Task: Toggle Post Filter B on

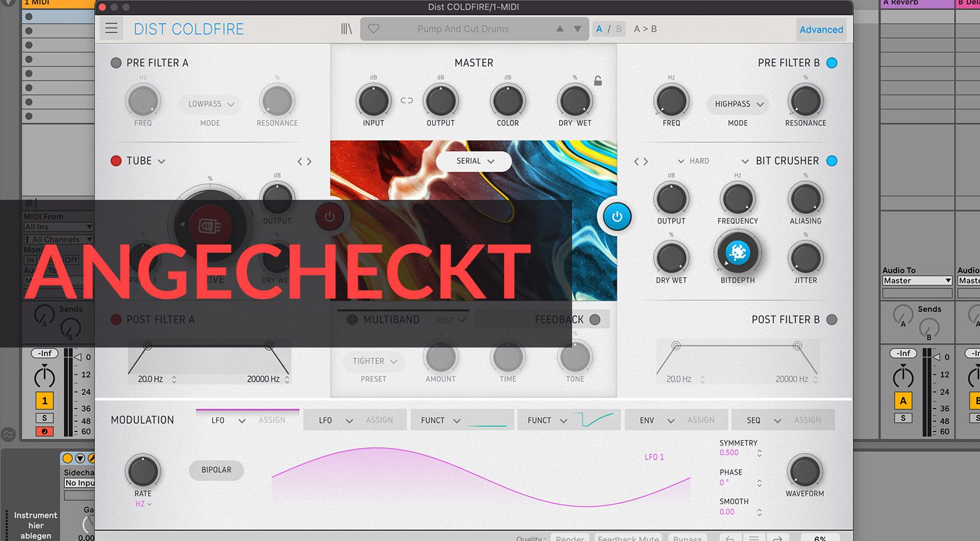Action: [831, 320]
